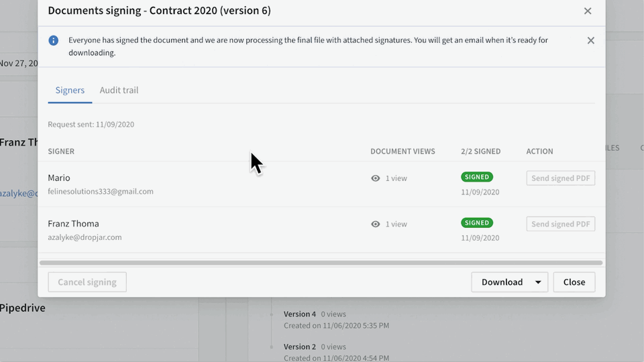This screenshot has height=362, width=644.
Task: Click the horizontal scrollbar in the dialog
Action: [x=321, y=263]
